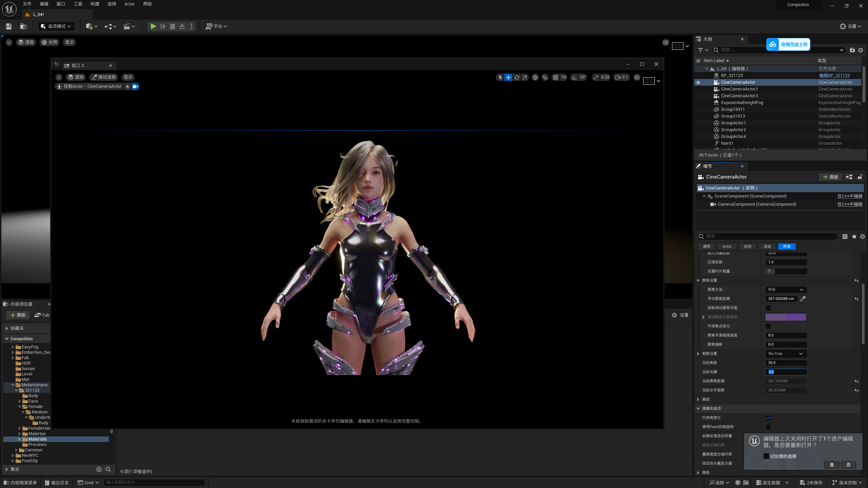Image resolution: width=868 pixels, height=488 pixels.
Task: Show favorites star icon in Details panel
Action: click(x=854, y=237)
